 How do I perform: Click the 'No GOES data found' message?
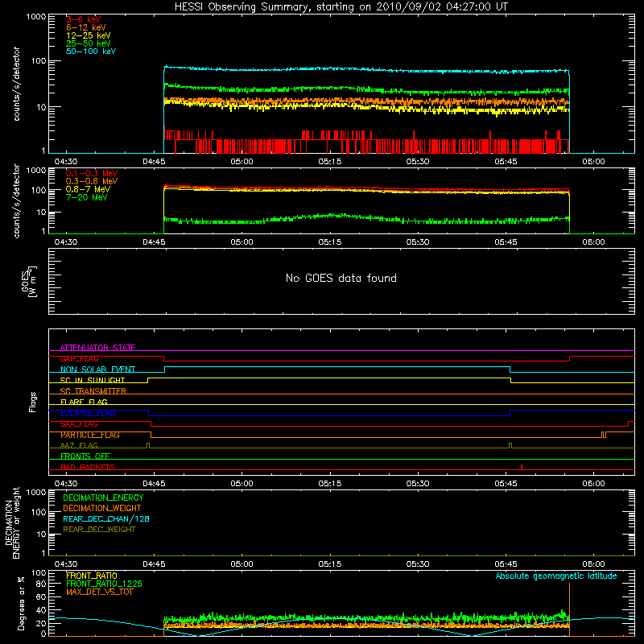[x=341, y=278]
